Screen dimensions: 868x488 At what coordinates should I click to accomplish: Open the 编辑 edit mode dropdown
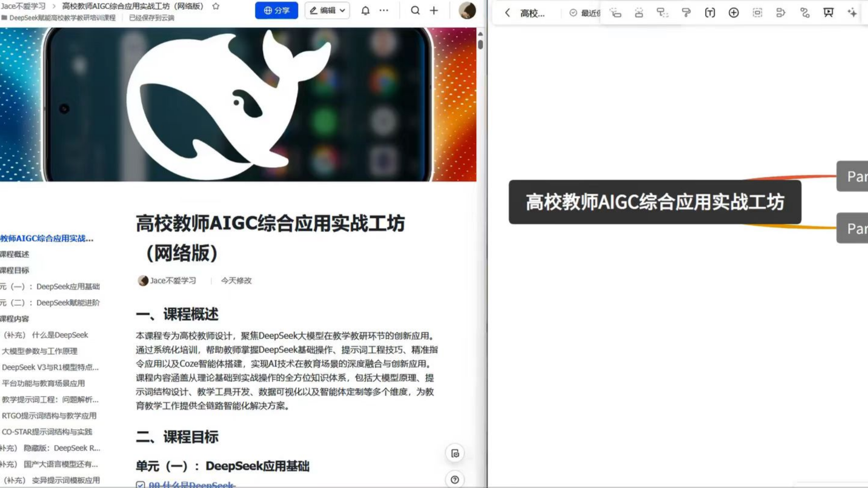pyautogui.click(x=327, y=10)
